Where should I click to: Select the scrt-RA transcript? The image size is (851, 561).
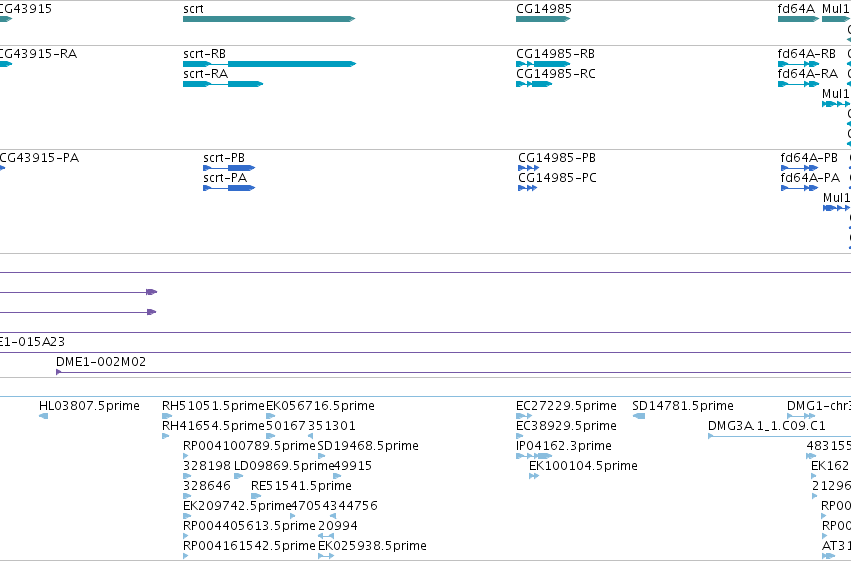tap(223, 84)
